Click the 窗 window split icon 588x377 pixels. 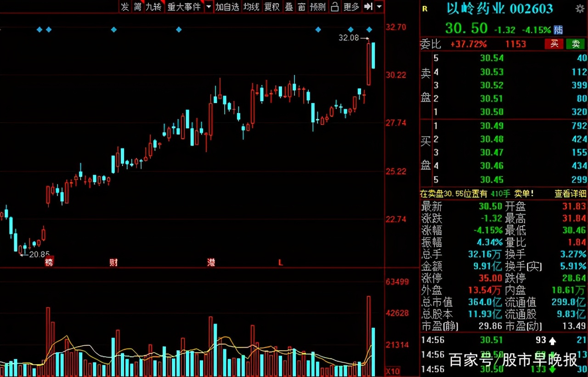point(301,7)
